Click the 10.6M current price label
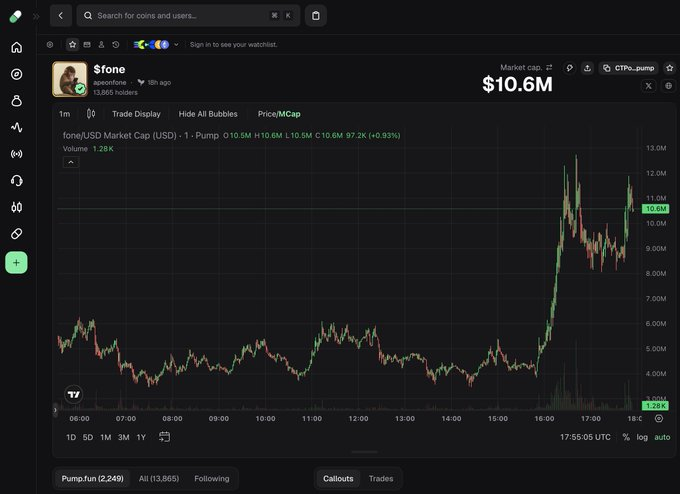The width and height of the screenshot is (680, 494). point(655,209)
